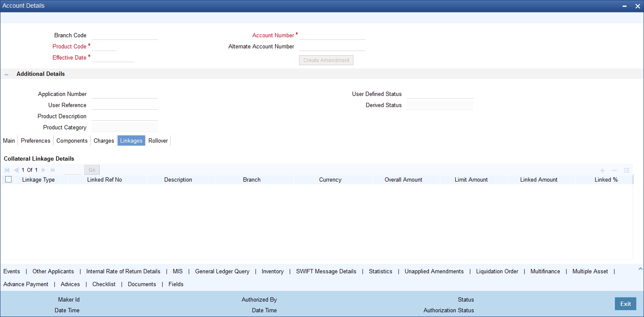Focus the Product Code field
644x317 pixels.
coord(104,47)
